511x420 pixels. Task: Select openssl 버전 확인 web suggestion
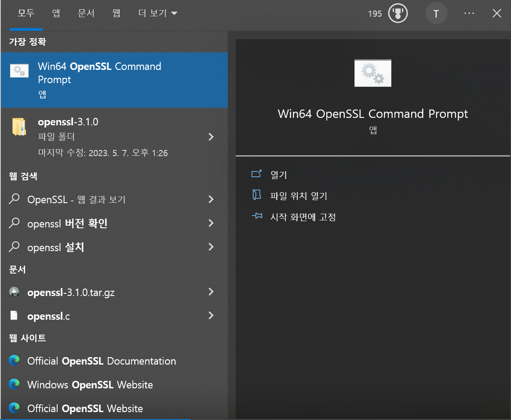click(x=114, y=223)
